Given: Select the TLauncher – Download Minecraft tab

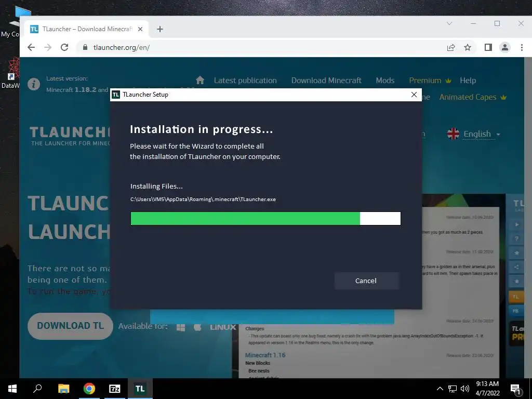Looking at the screenshot, I should pos(87,29).
